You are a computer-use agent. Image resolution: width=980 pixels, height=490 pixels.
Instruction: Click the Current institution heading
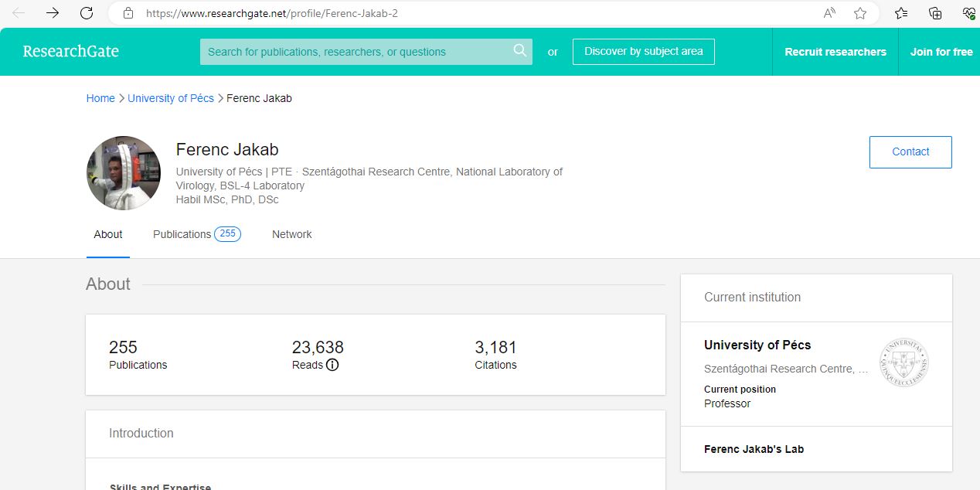point(752,298)
